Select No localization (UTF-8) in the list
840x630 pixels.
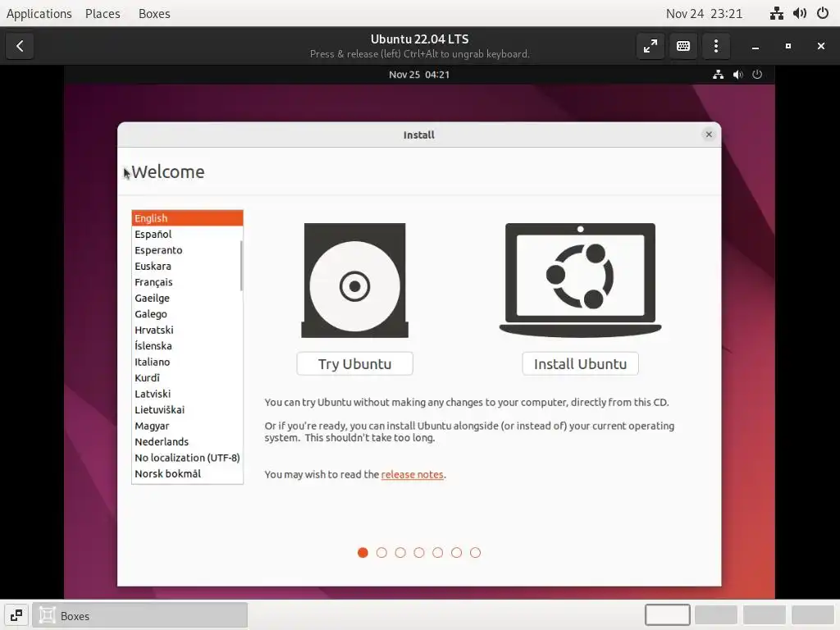(187, 458)
